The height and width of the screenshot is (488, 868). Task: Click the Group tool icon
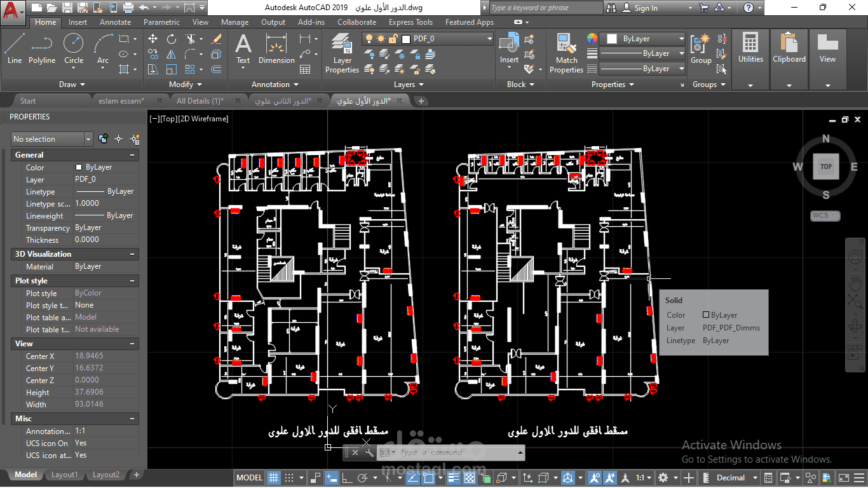point(701,49)
